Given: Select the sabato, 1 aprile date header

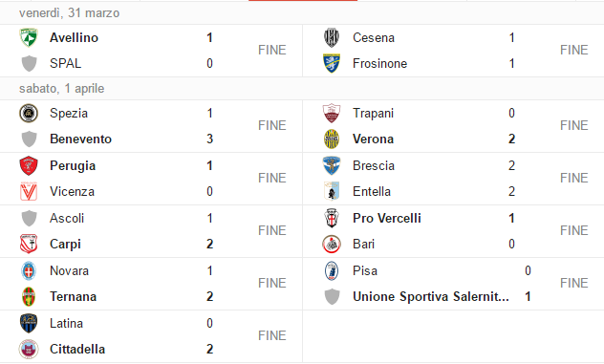Looking at the screenshot, I should 61,89.
